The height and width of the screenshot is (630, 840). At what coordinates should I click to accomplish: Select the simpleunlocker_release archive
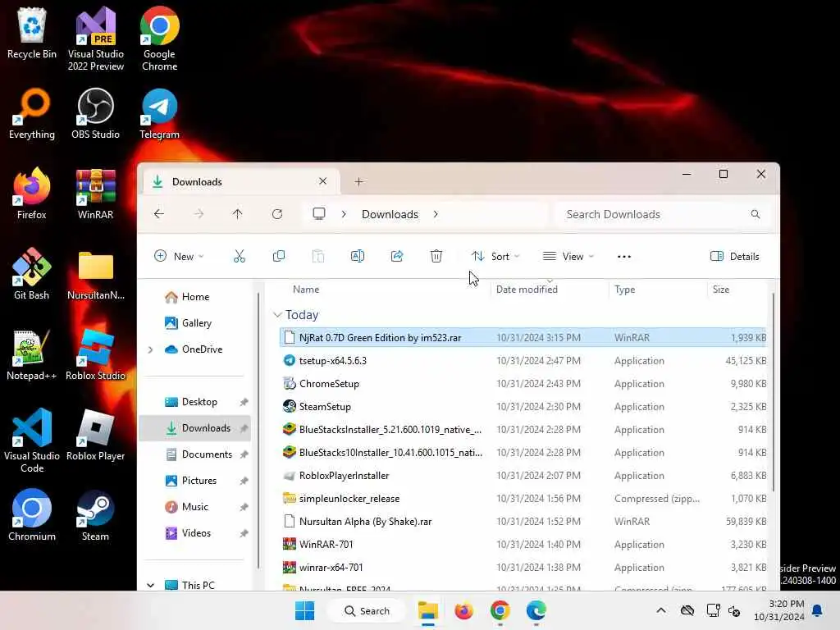pos(523,499)
